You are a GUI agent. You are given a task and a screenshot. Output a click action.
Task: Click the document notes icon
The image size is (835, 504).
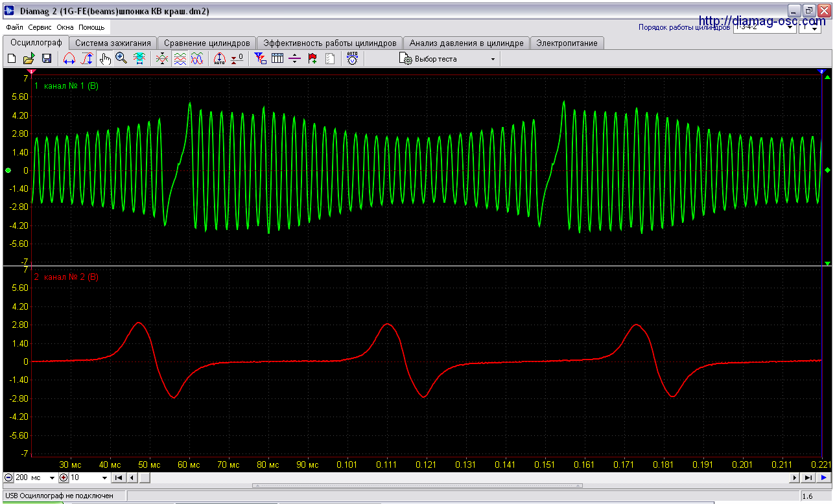point(330,59)
